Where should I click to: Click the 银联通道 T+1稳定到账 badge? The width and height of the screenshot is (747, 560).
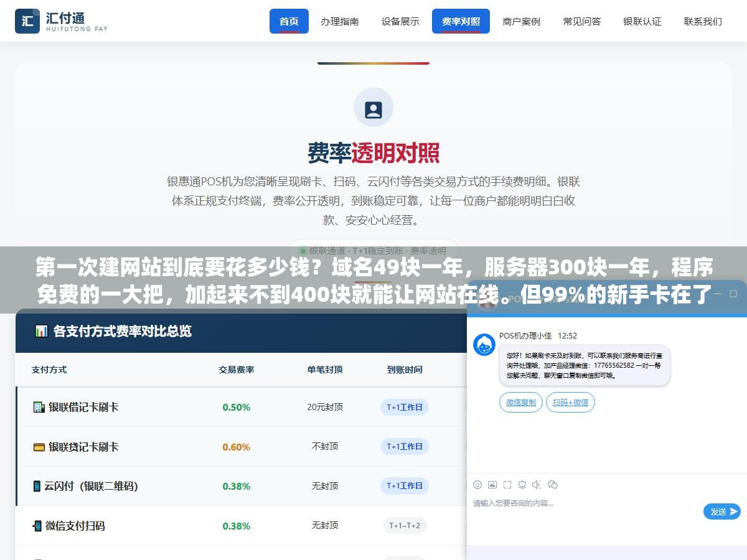tap(374, 251)
